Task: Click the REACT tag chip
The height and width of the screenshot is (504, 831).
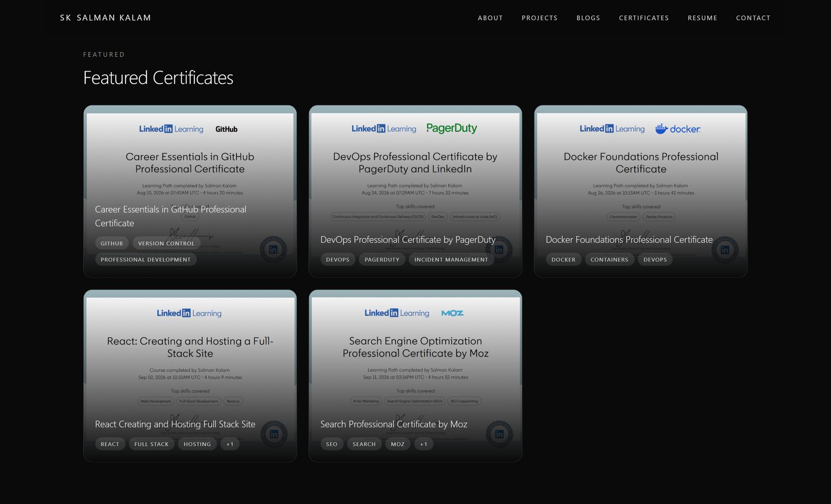Action: click(110, 444)
